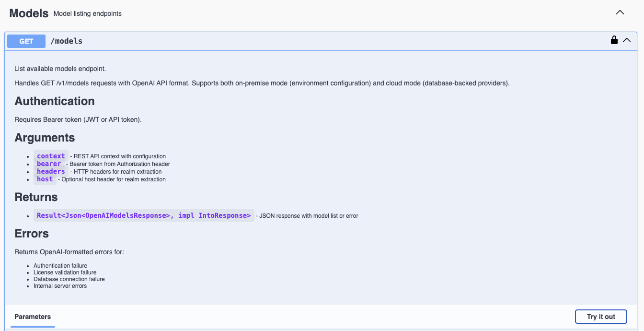
Task: Click the 'Authentication failure' error list item
Action: 60,266
